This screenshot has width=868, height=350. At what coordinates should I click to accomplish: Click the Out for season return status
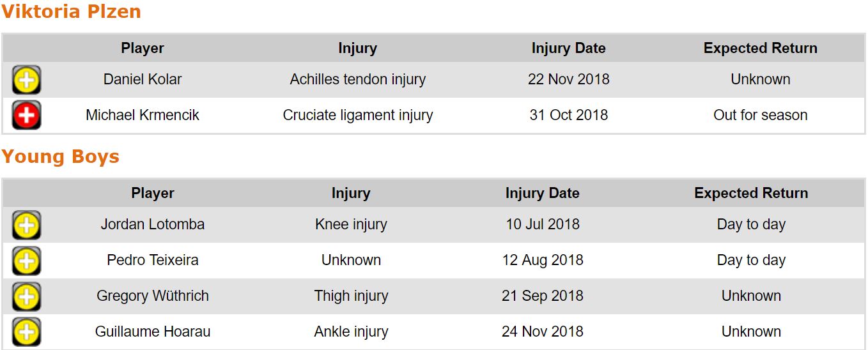click(x=760, y=116)
